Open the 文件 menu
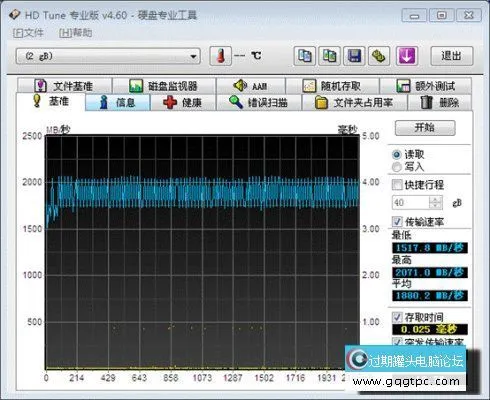The height and width of the screenshot is (400, 490). [28, 33]
